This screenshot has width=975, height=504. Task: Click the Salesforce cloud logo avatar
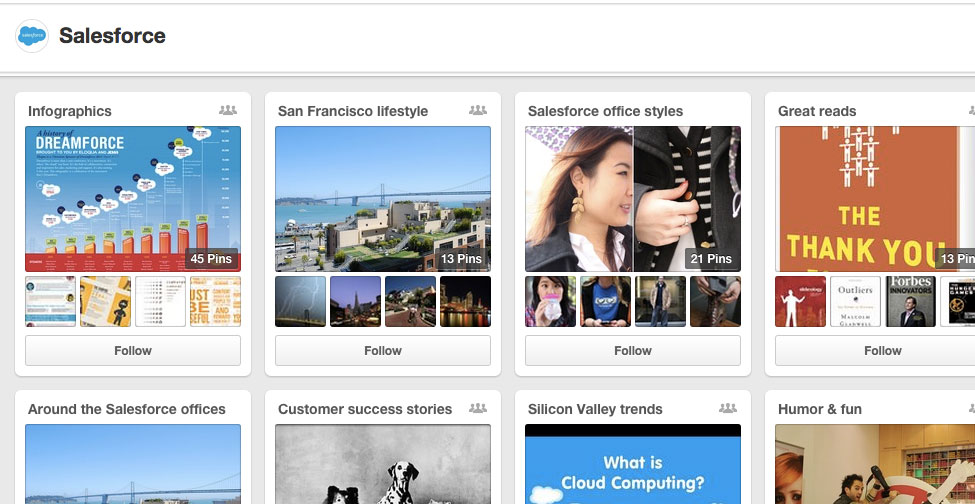(x=32, y=36)
